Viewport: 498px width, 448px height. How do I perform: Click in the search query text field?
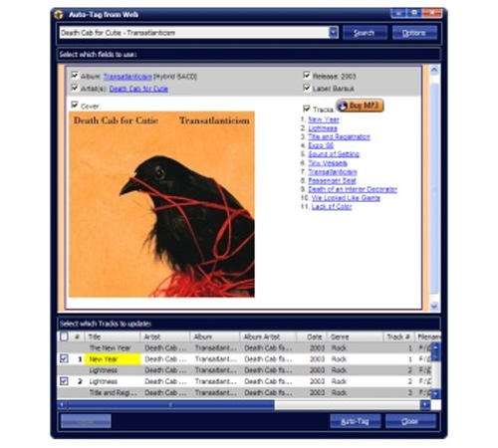tap(194, 33)
